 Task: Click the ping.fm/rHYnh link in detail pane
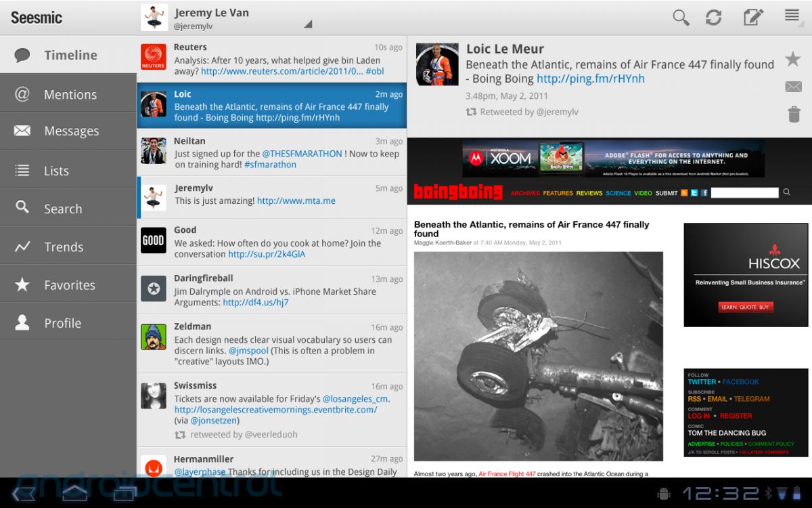[x=591, y=79]
